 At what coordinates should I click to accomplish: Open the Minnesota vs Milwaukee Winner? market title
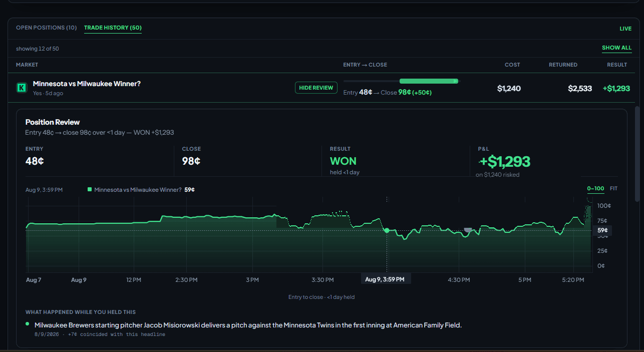tap(87, 84)
